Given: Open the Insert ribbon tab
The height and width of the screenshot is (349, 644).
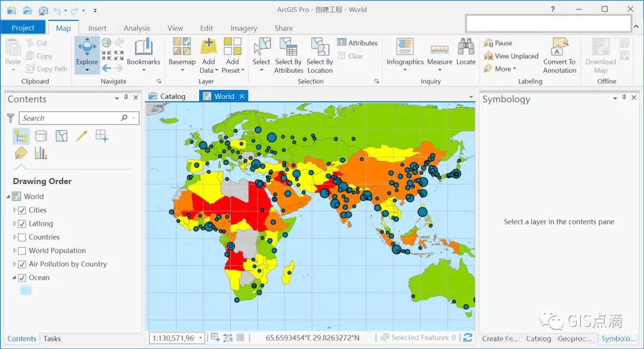Looking at the screenshot, I should click(x=97, y=28).
